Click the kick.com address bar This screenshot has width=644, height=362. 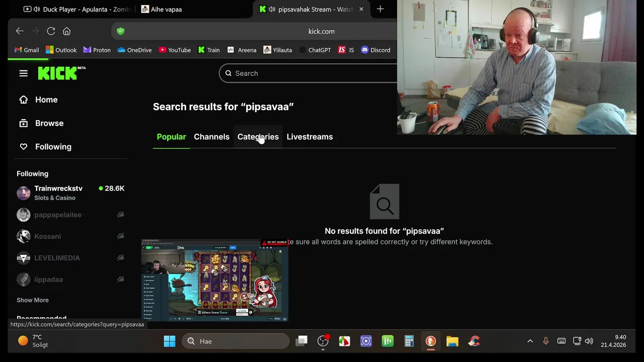point(321,31)
